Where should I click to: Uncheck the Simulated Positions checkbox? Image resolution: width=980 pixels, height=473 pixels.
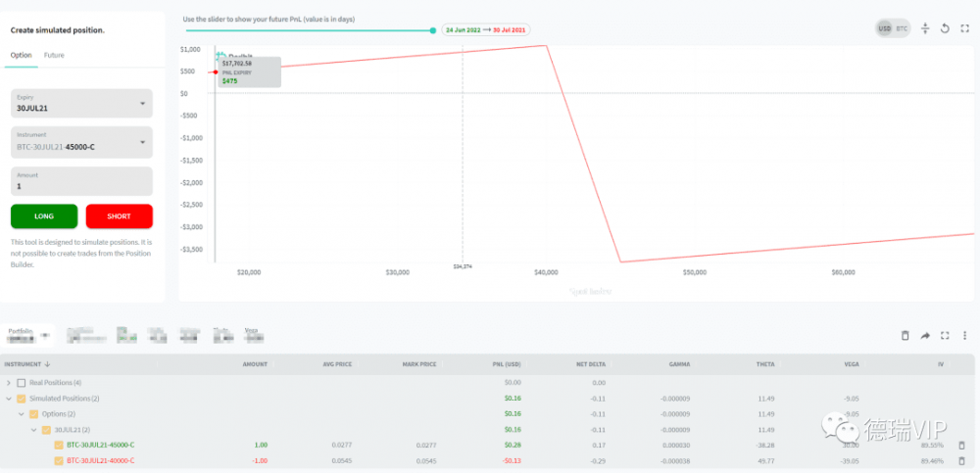tap(22, 399)
